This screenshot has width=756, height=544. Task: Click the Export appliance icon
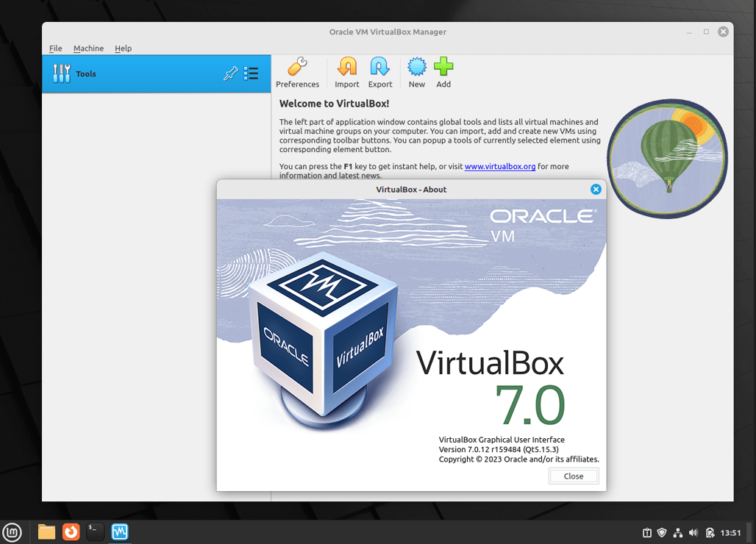point(380,72)
